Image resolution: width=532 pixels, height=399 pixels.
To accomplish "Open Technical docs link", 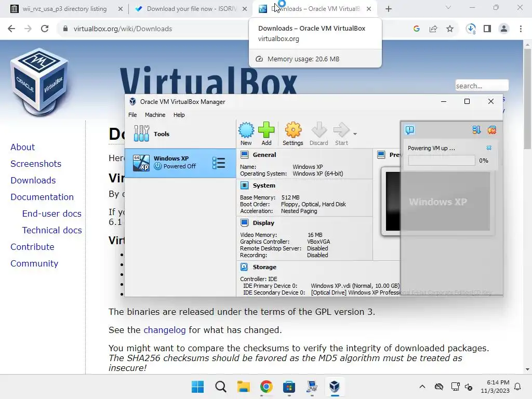I will (x=52, y=230).
